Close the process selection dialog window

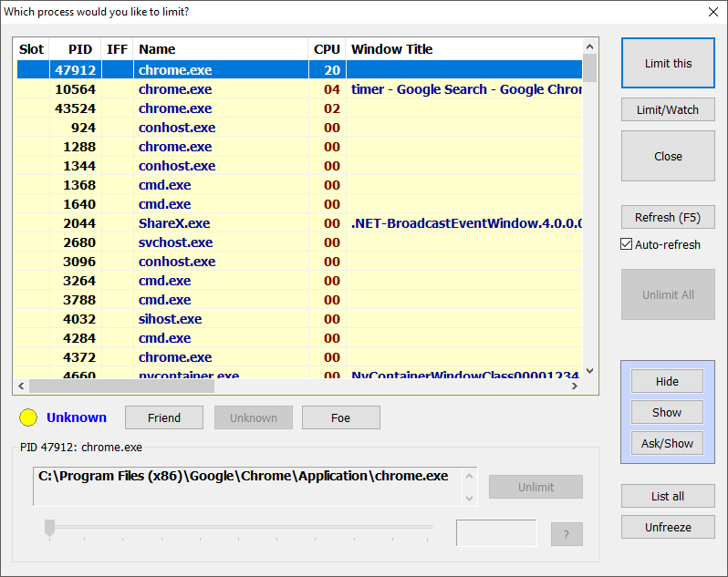(x=712, y=12)
